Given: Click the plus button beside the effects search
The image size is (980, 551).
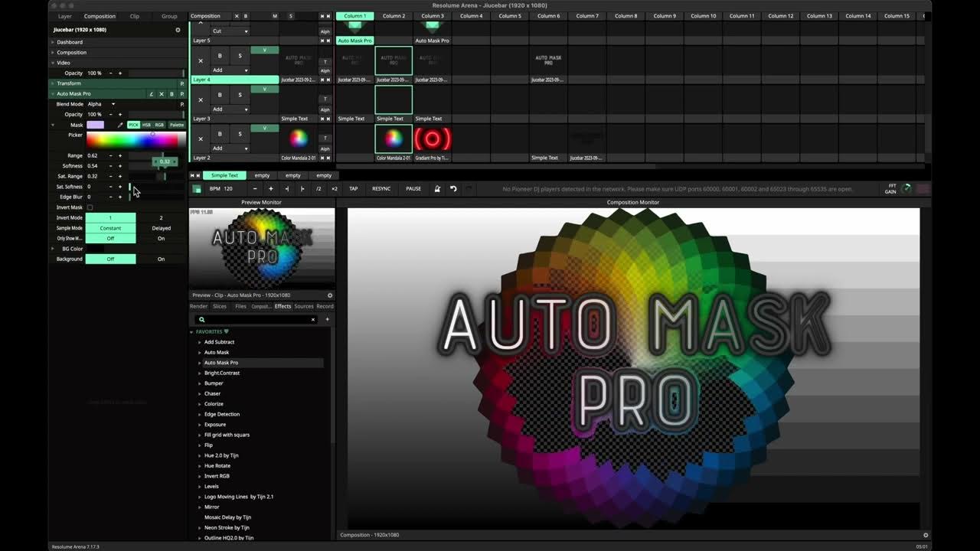Looking at the screenshot, I should tap(327, 319).
